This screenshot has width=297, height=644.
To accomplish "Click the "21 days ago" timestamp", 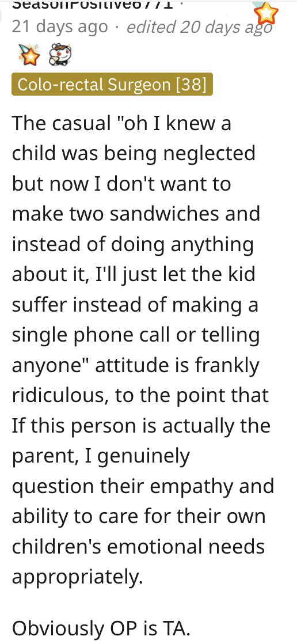I will (59, 27).
